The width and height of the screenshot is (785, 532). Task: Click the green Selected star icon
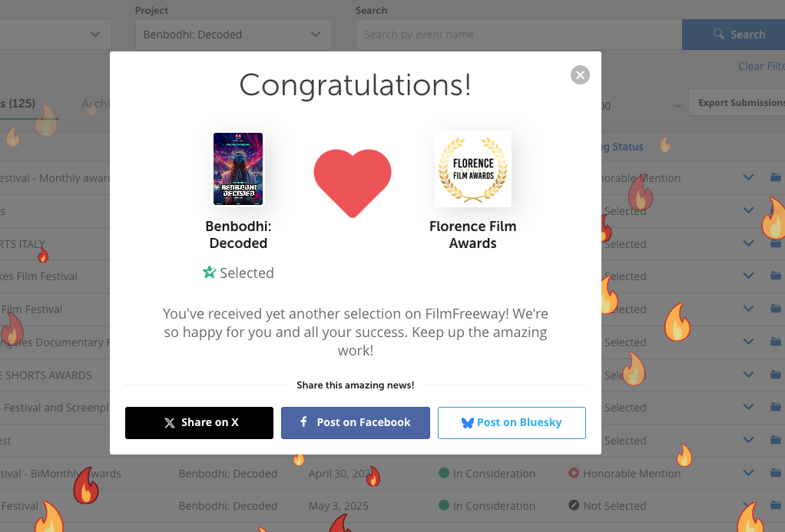tap(209, 273)
